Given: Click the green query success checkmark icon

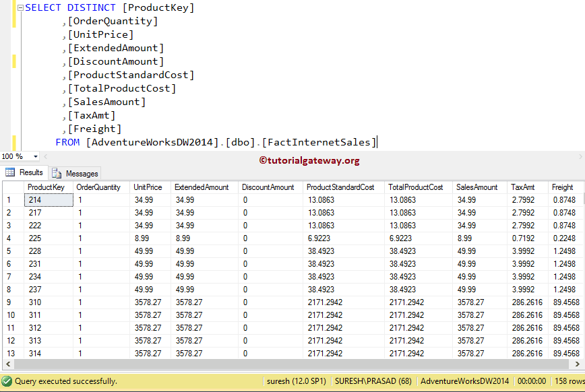Looking at the screenshot, I should tap(7, 381).
